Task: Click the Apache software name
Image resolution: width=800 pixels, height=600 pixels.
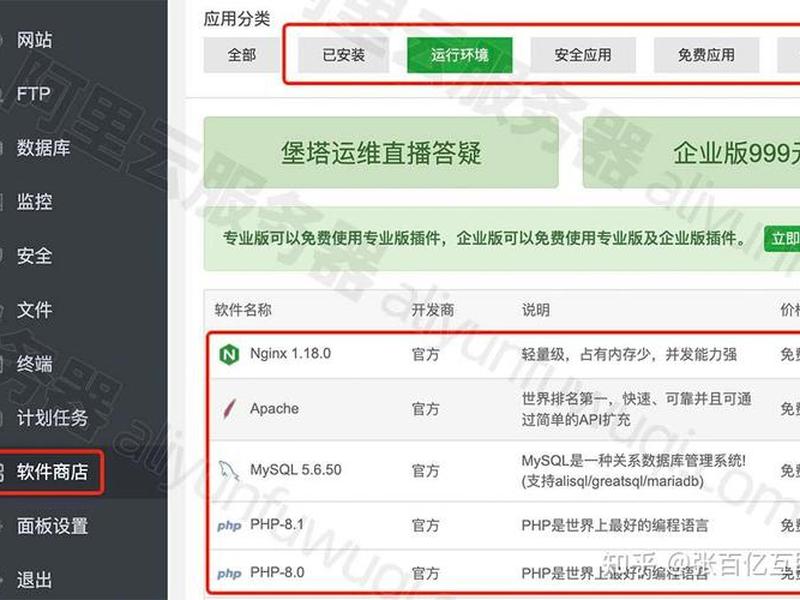Action: (x=274, y=409)
